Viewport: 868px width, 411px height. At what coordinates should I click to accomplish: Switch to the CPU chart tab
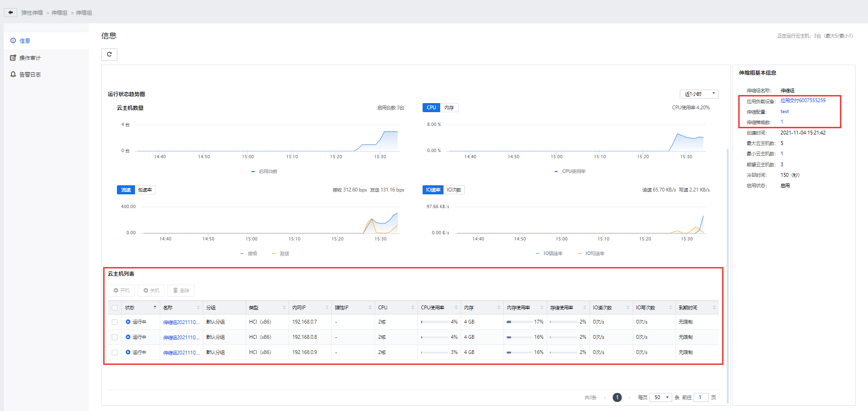[x=431, y=107]
